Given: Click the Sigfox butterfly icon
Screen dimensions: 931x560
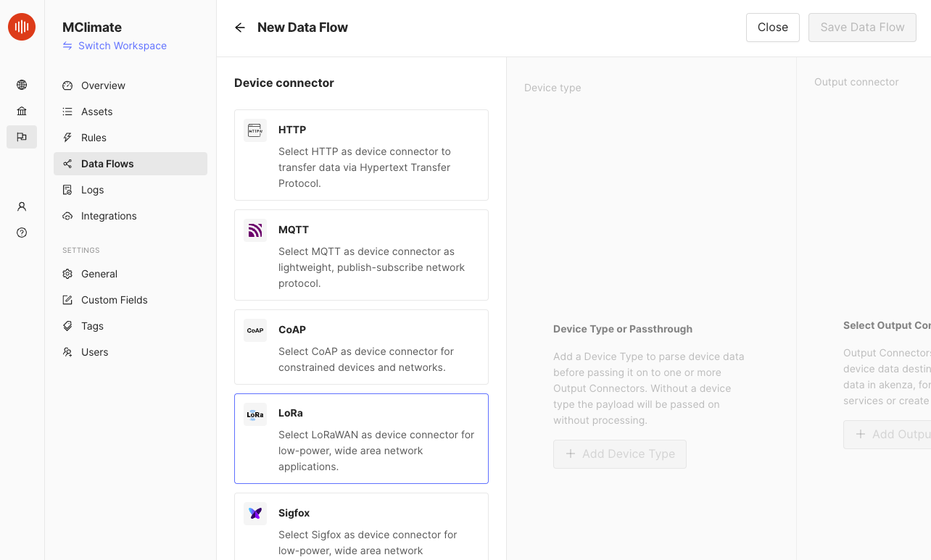Looking at the screenshot, I should point(255,514).
